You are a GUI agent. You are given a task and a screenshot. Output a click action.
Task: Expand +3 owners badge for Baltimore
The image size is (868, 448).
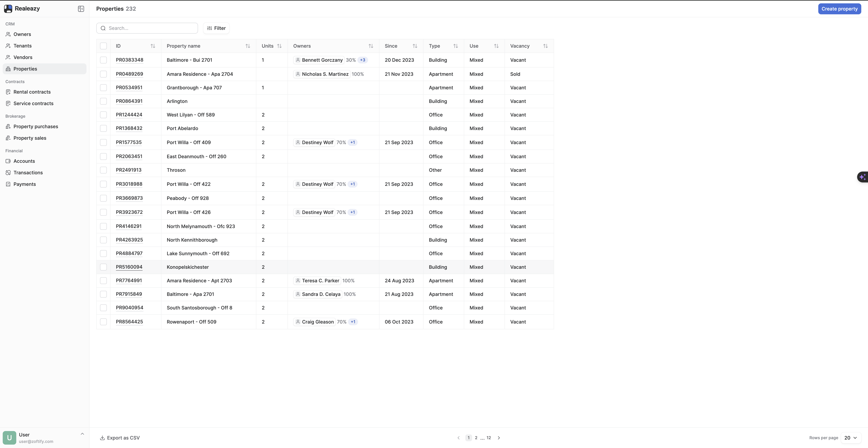(363, 60)
